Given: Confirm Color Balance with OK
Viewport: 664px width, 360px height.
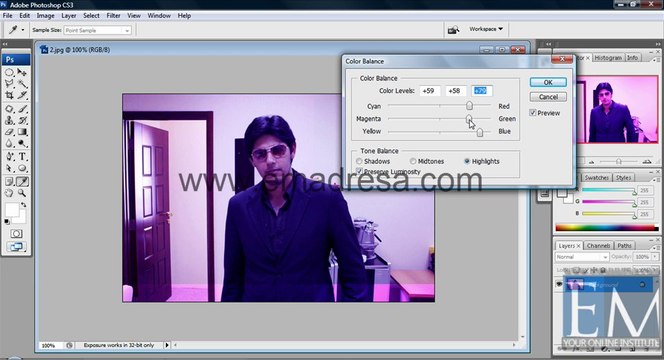Looking at the screenshot, I should click(x=548, y=82).
